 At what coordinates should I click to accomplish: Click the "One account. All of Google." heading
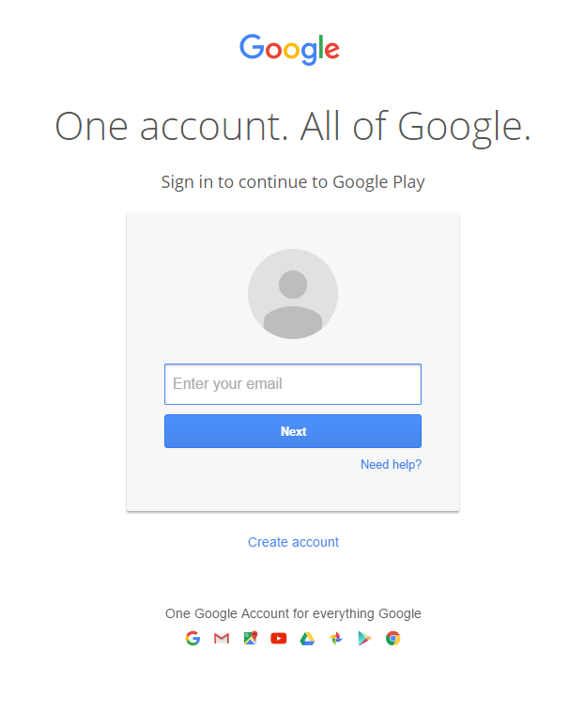[x=293, y=126]
